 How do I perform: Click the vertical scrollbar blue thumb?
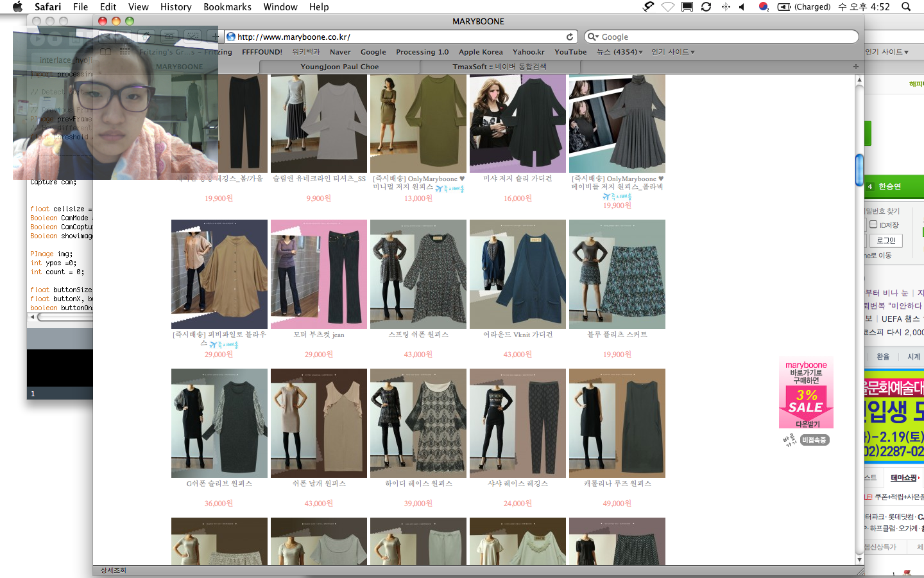[x=859, y=170]
